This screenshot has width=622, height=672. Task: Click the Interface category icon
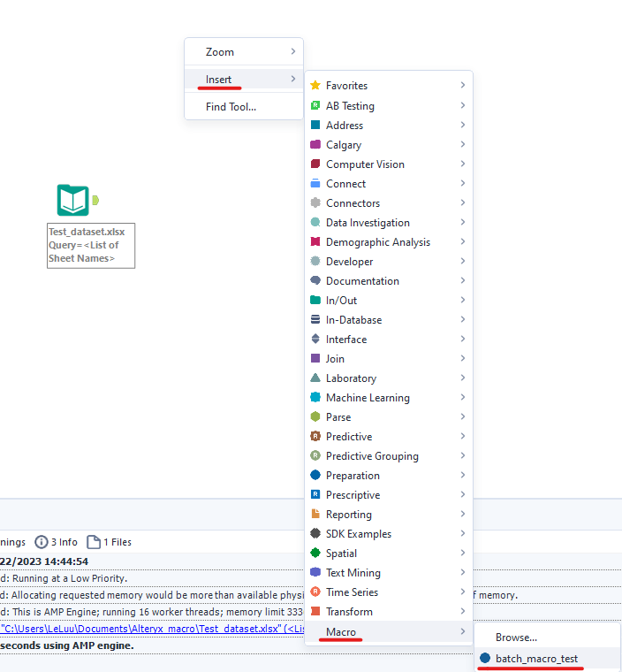click(x=315, y=339)
